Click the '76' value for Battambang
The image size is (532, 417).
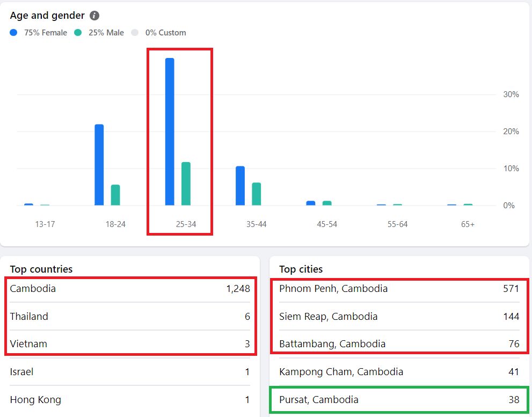pos(514,344)
